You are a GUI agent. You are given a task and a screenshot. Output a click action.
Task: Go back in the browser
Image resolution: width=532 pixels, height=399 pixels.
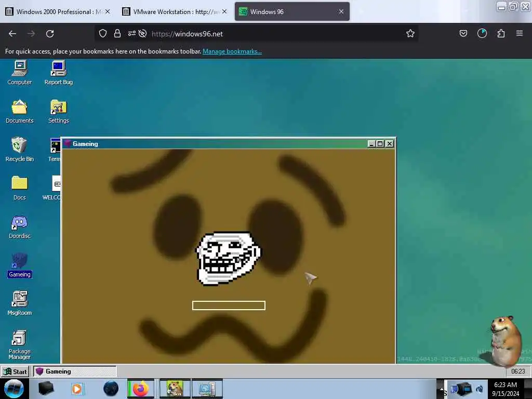coord(12,34)
